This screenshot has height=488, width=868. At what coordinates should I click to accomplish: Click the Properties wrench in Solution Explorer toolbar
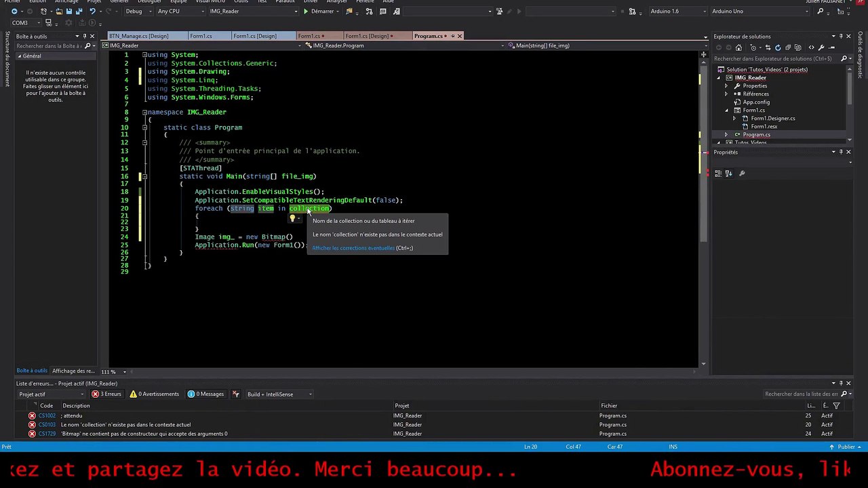coord(821,47)
